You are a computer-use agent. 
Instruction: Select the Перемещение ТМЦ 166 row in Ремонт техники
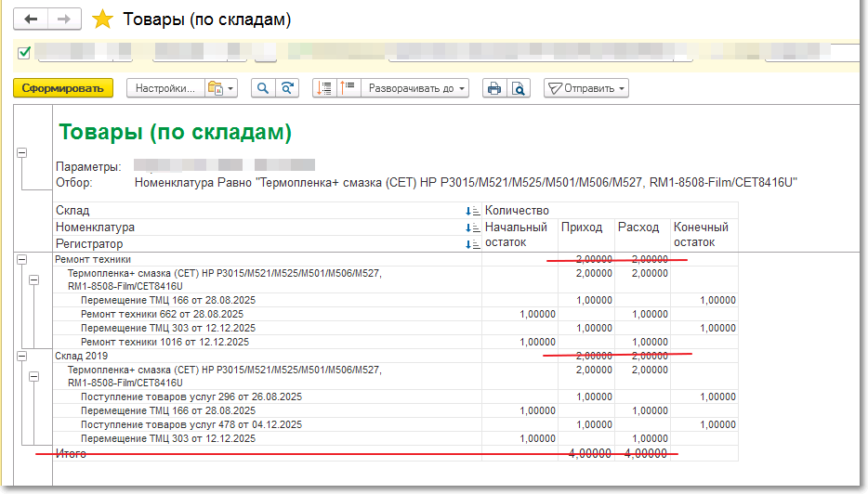point(167,301)
